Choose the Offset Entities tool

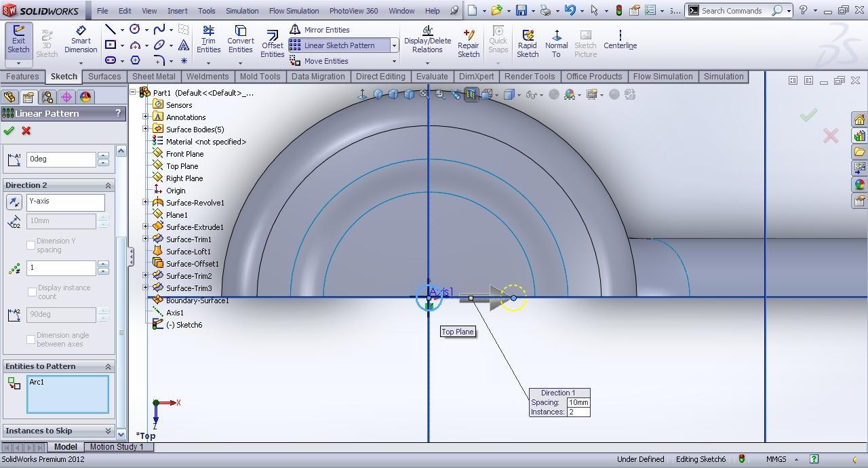(x=272, y=44)
